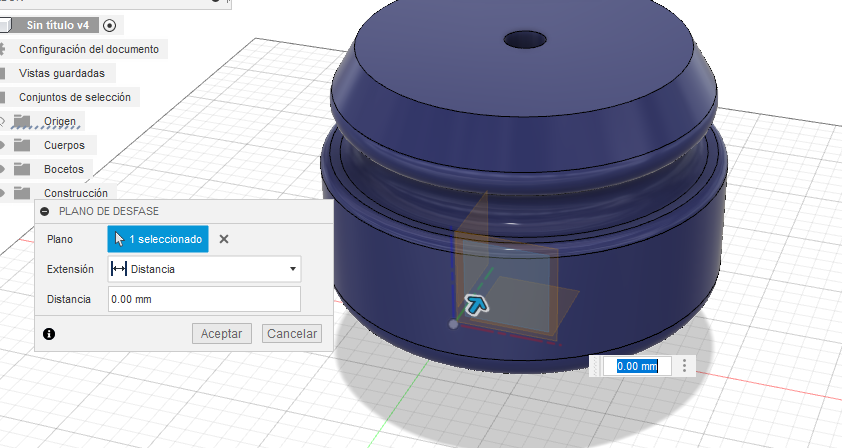Click the Extensión label in dialog

click(x=70, y=269)
